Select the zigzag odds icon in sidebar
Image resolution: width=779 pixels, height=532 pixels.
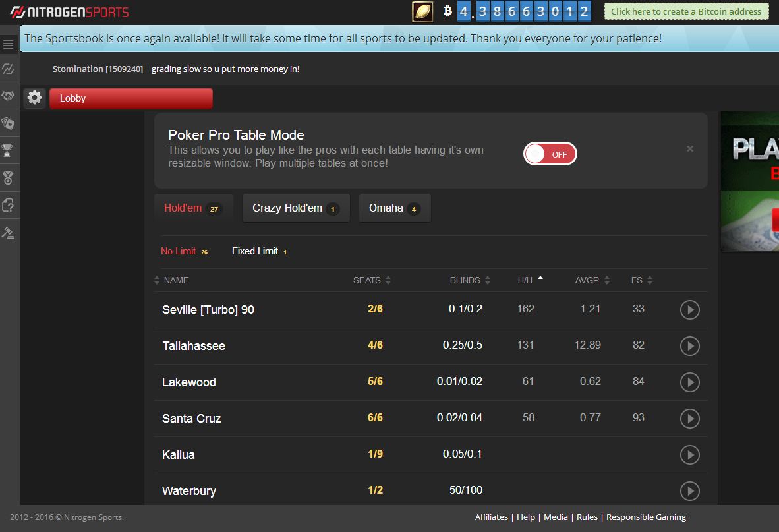pyautogui.click(x=9, y=69)
